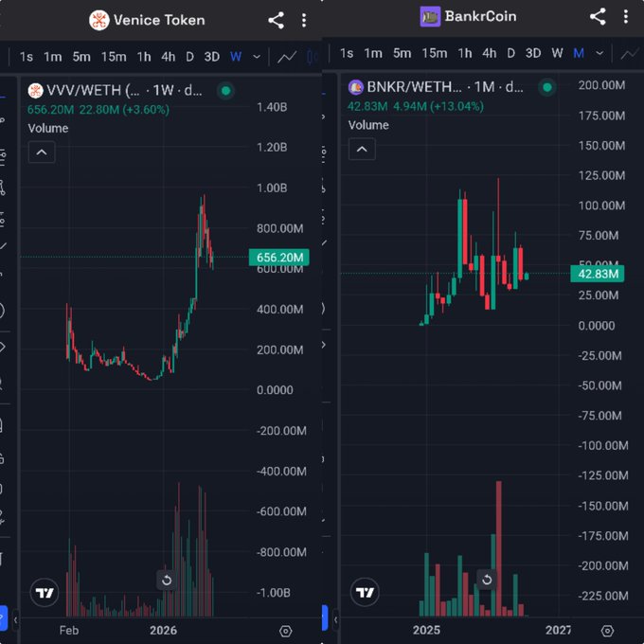The width and height of the screenshot is (644, 644).
Task: Click BankrCoin logo in header
Action: coord(430,16)
